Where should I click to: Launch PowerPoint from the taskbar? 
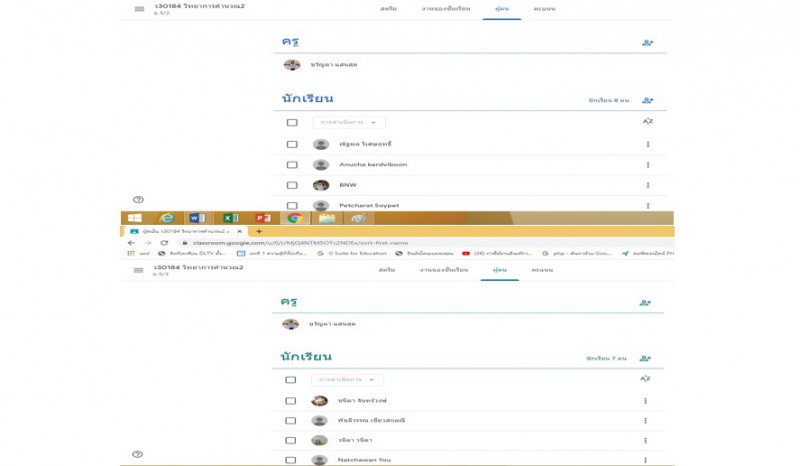(262, 218)
